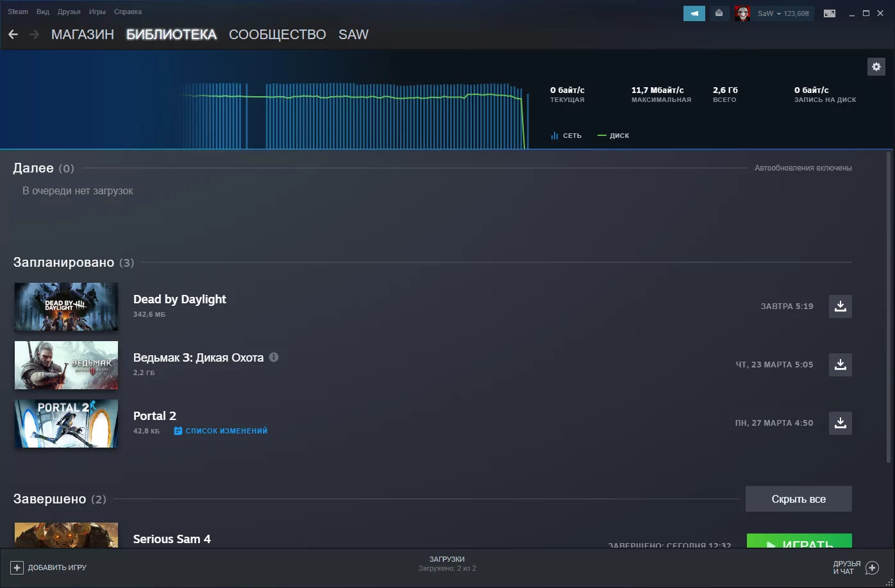Click Ведьмак 3: Дикая Охота title
Image resolution: width=895 pixels, height=588 pixels.
[198, 358]
